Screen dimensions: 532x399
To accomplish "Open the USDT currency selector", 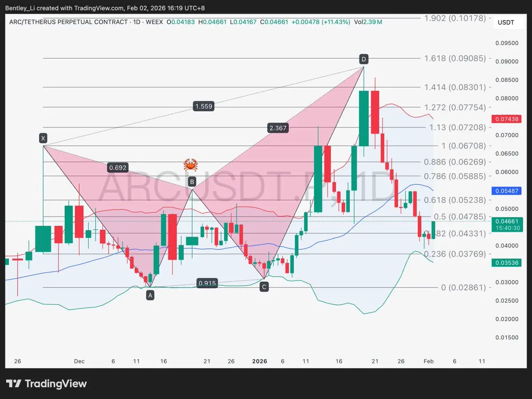I will (506, 23).
